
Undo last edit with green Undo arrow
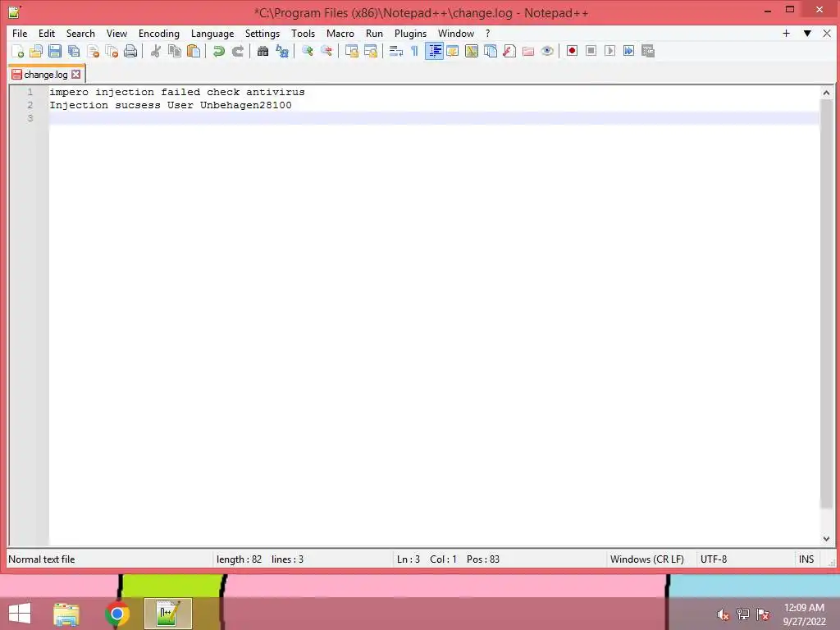[x=218, y=51]
